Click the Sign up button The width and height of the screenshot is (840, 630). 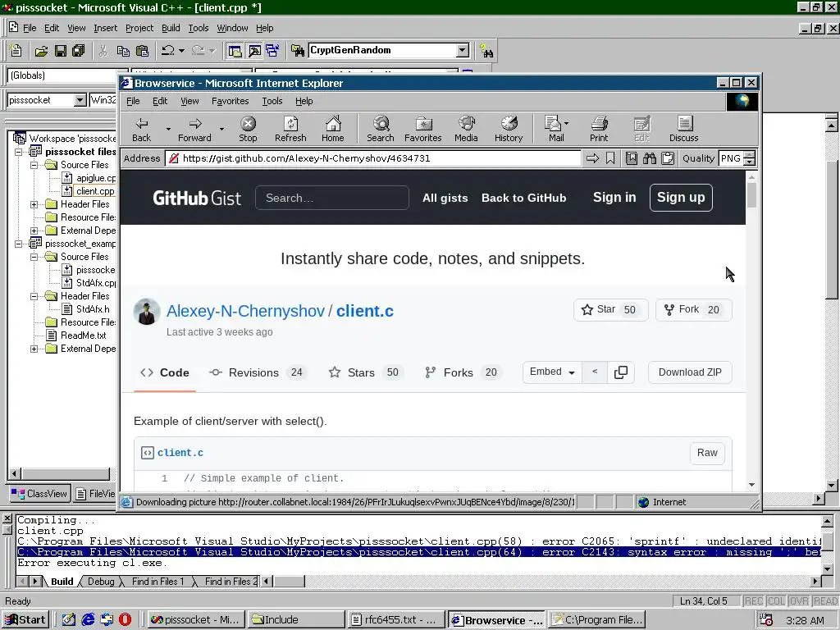click(681, 198)
